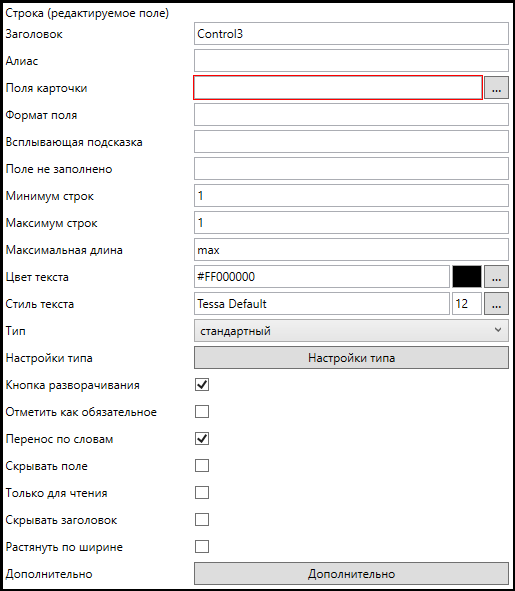
Task: Select the red-outlined Поля карточки field
Action: tap(338, 88)
